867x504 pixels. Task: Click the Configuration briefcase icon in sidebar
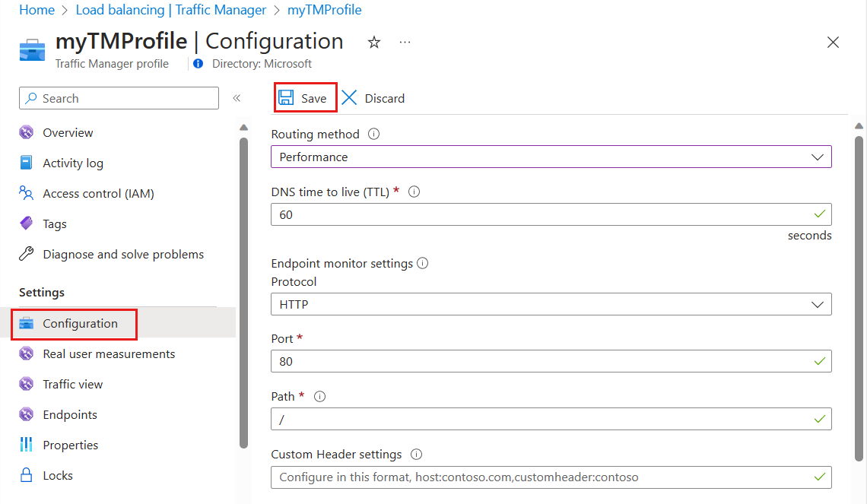pyautogui.click(x=26, y=323)
